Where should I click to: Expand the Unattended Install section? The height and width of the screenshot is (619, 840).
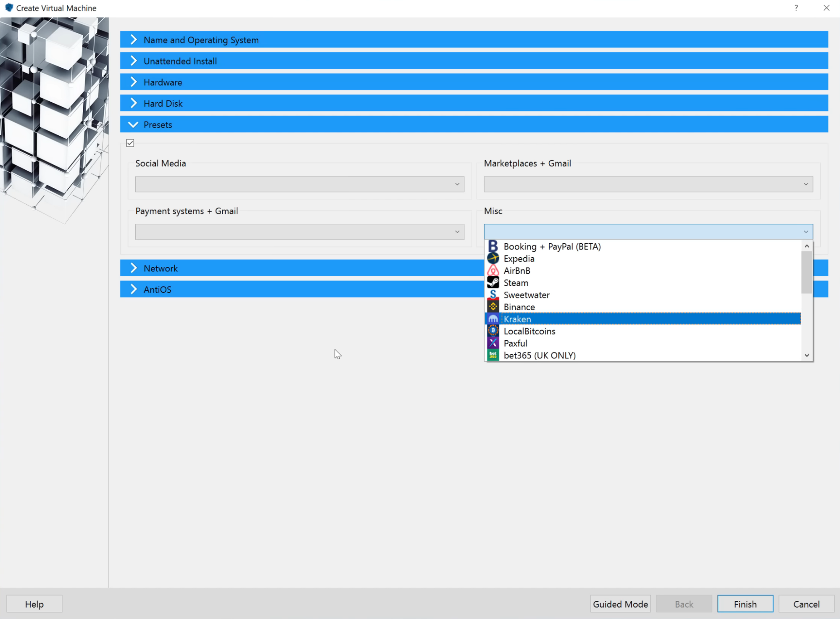coord(474,61)
